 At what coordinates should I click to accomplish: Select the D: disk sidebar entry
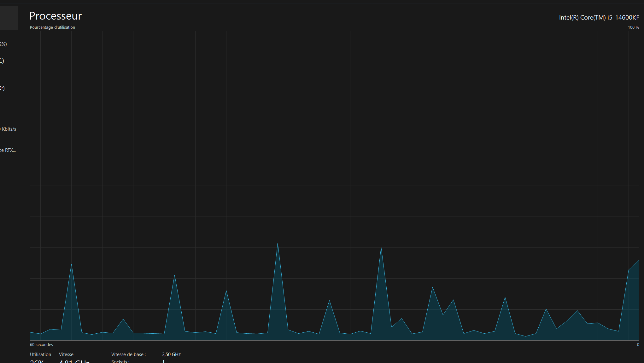tap(2, 88)
